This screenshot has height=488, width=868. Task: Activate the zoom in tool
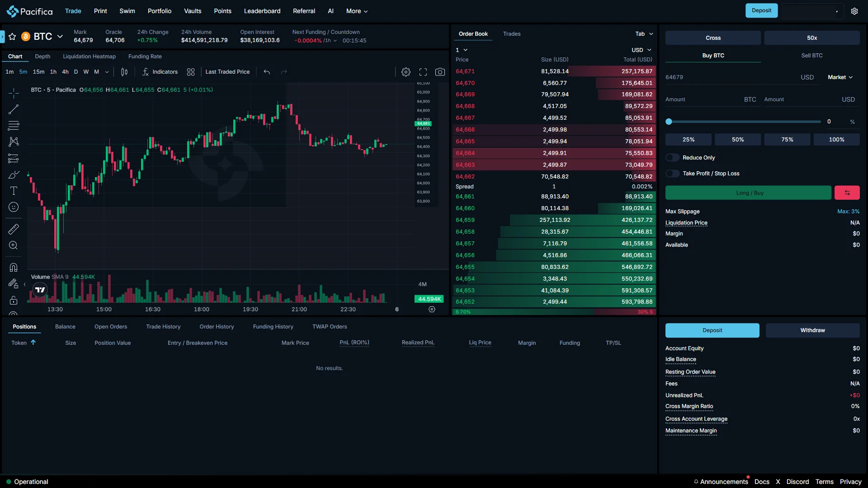coord(14,245)
